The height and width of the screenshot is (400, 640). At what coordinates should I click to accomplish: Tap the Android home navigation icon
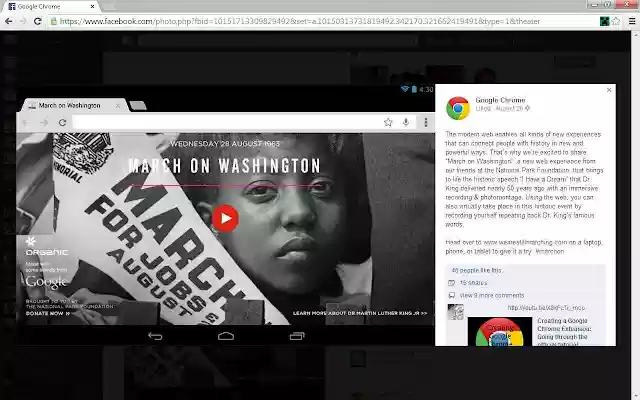(226, 336)
